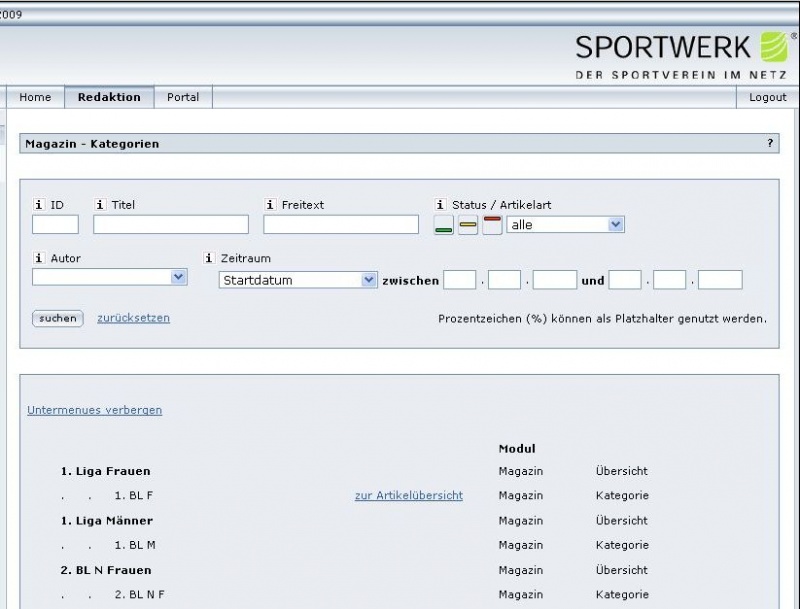Open the Portal tab
Screen dimensions: 800x609
coord(183,97)
